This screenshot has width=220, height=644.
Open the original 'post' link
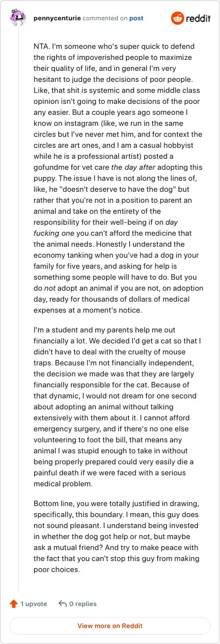136,19
